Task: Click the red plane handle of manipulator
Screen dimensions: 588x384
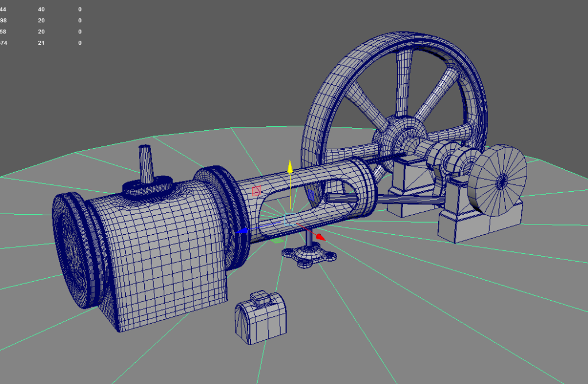Action: coord(257,191)
